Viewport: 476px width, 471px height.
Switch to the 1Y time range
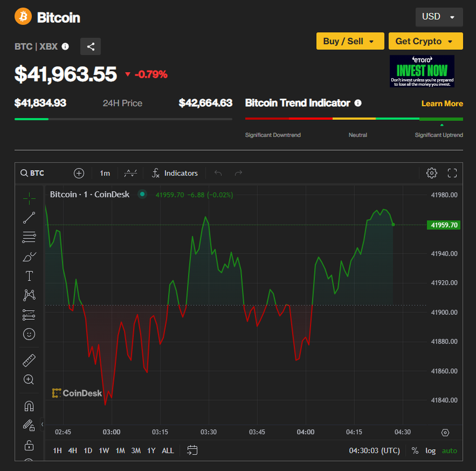(x=151, y=450)
